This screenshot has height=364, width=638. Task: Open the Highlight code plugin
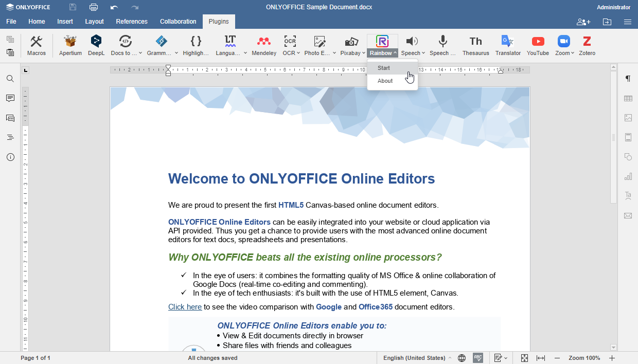(x=196, y=46)
